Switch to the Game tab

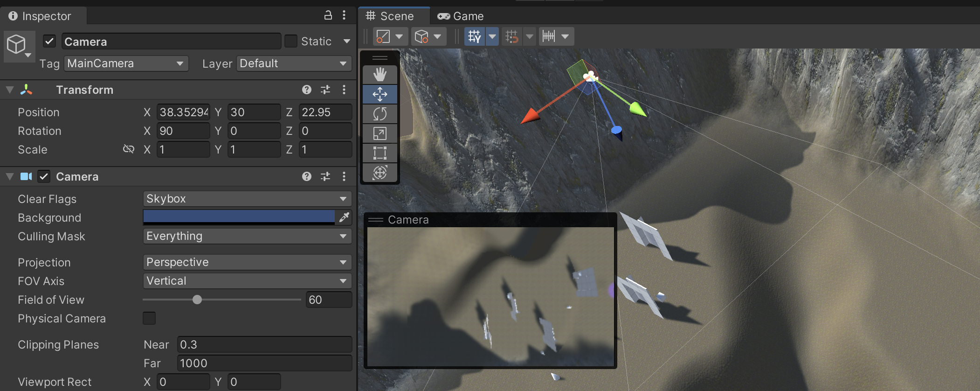pyautogui.click(x=461, y=16)
